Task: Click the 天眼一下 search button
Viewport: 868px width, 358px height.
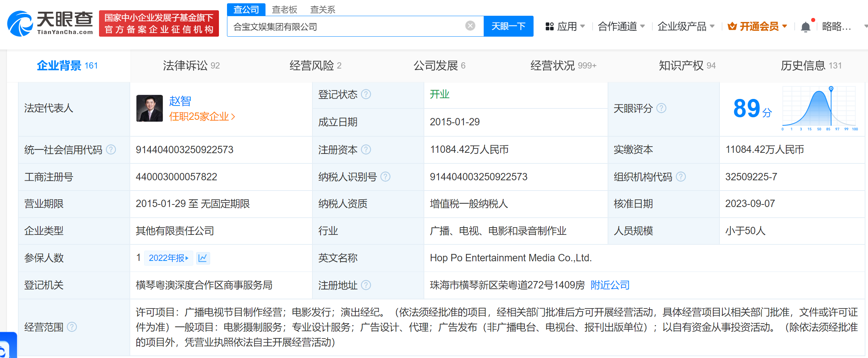Action: point(509,26)
